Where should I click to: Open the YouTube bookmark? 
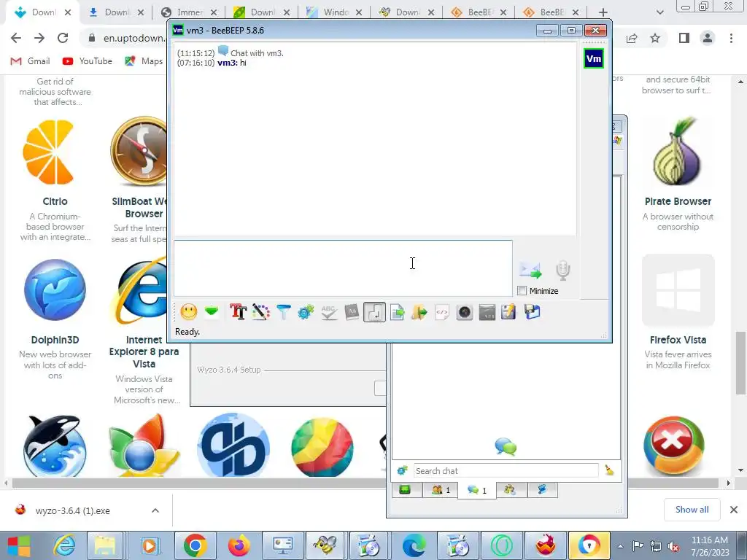[x=88, y=61]
